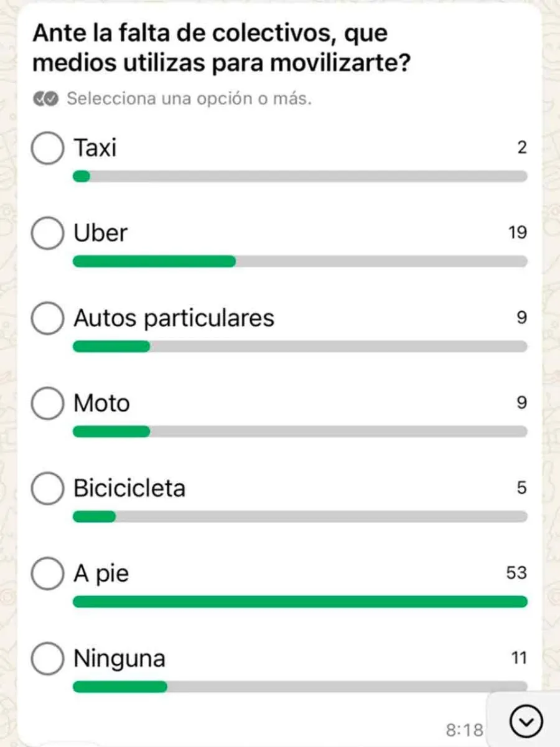
Task: Select the Uber radio button
Action: pyautogui.click(x=47, y=233)
